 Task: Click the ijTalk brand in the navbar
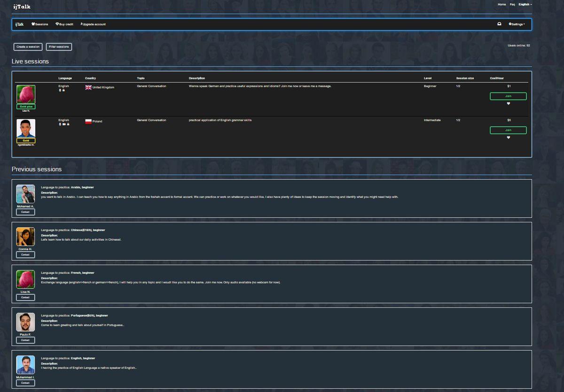pyautogui.click(x=19, y=24)
